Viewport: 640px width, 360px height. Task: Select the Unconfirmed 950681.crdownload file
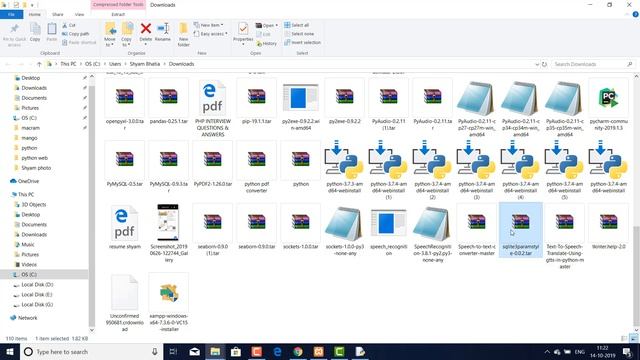[x=124, y=303]
